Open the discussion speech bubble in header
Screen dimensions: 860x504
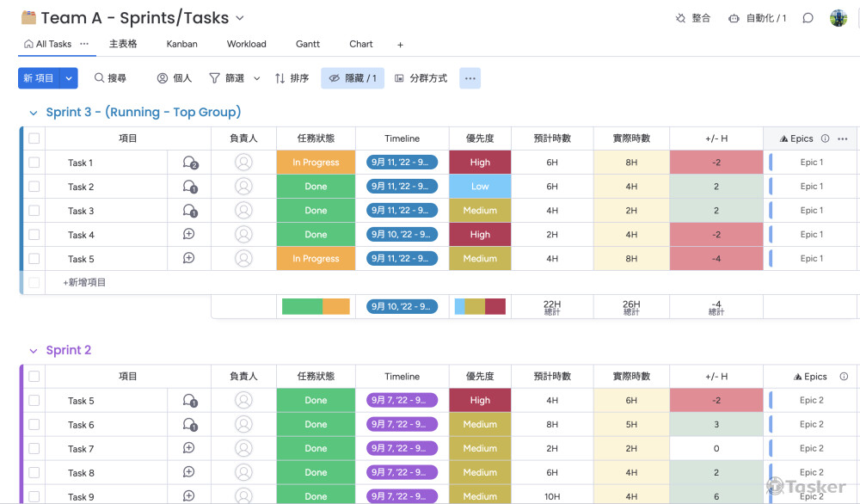808,18
